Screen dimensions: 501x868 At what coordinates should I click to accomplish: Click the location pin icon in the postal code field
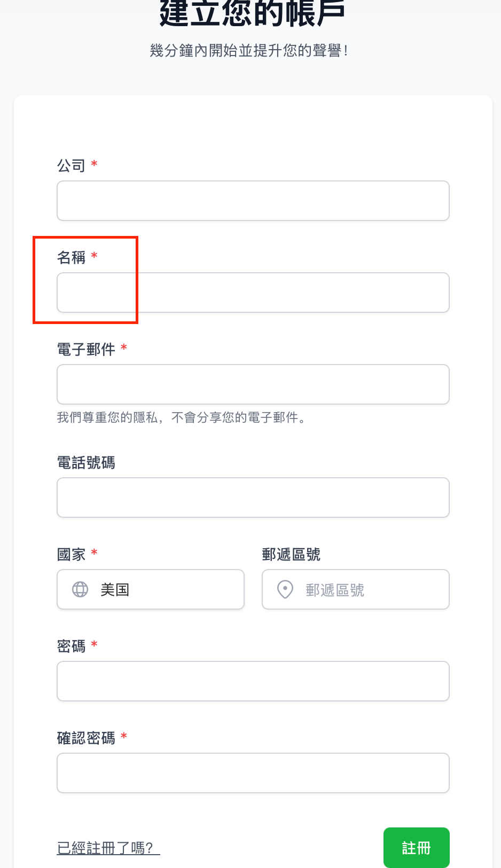(285, 589)
